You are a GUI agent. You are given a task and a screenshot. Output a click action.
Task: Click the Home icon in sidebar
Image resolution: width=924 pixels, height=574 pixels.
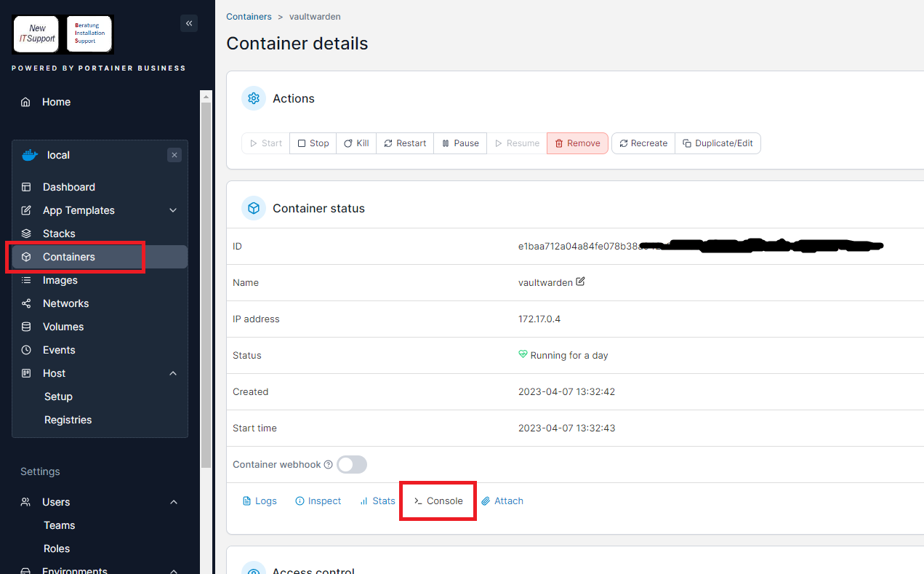[26, 102]
